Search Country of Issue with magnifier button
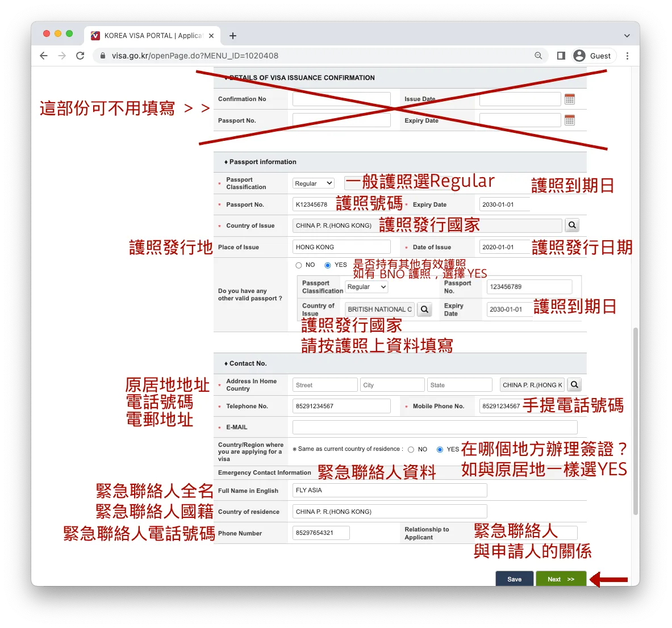The image size is (672, 628). [572, 225]
